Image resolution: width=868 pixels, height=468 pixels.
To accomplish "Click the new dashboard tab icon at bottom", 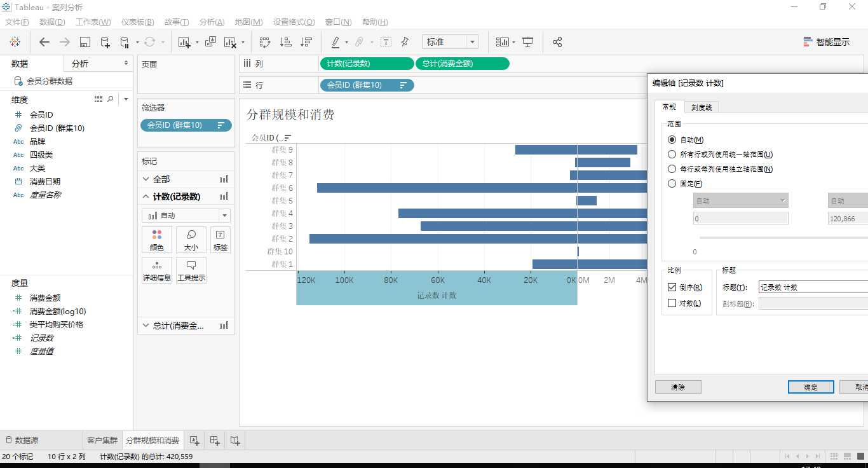I will point(215,440).
